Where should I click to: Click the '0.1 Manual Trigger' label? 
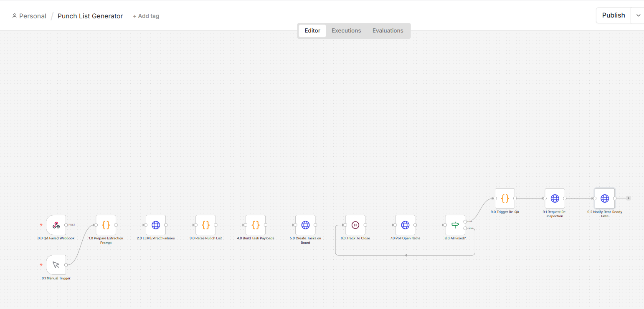click(56, 278)
